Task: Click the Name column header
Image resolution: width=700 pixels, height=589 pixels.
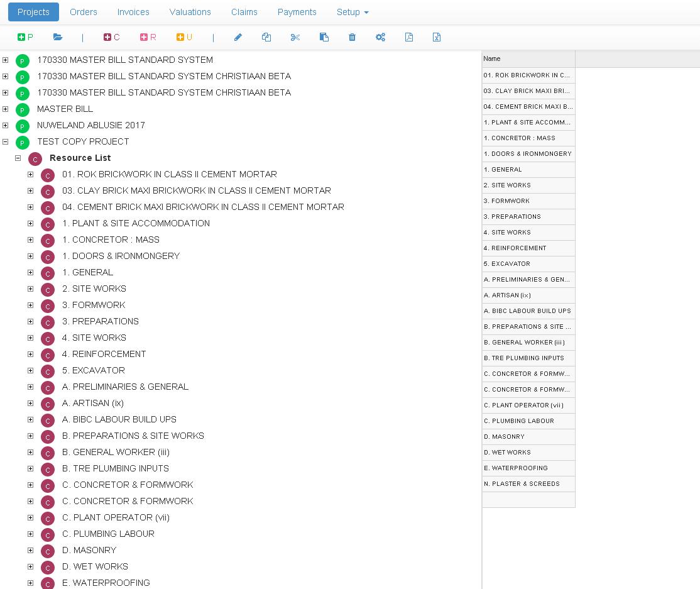Action: pyautogui.click(x=528, y=58)
